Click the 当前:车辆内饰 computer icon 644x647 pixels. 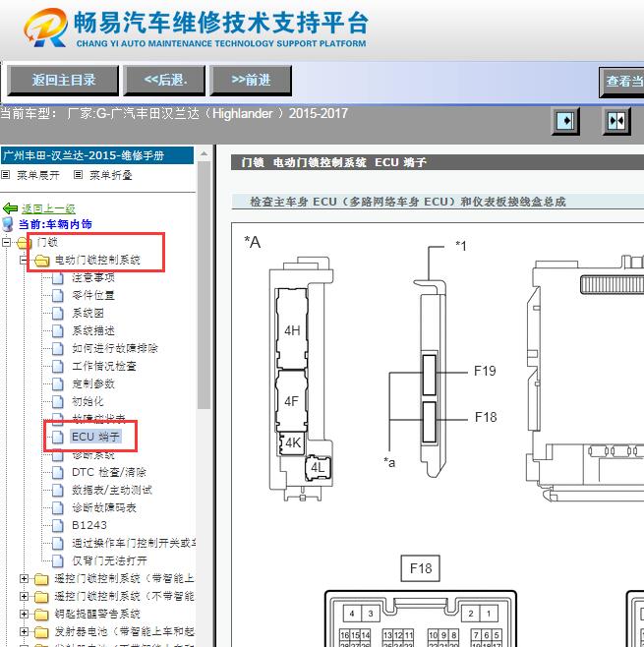[8, 224]
